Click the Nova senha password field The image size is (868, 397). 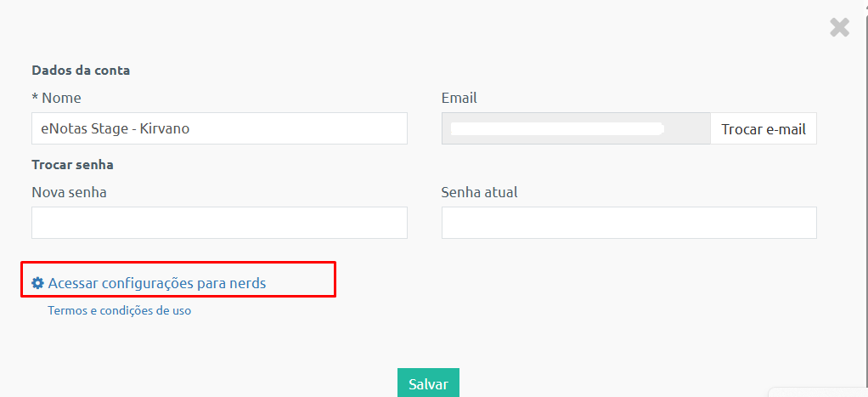click(x=219, y=223)
